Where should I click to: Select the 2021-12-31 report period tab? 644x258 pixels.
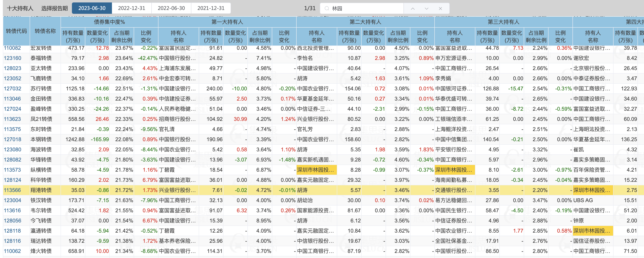(211, 8)
